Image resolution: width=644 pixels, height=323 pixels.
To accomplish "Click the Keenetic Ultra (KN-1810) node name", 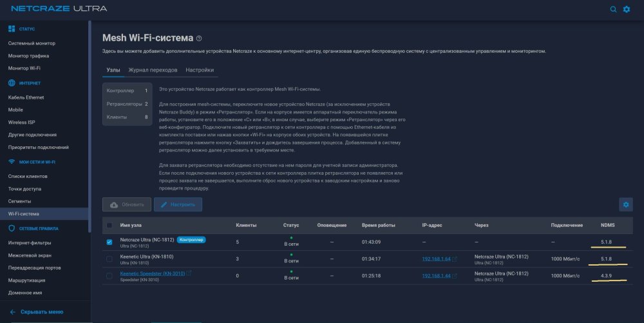I will click(147, 257).
